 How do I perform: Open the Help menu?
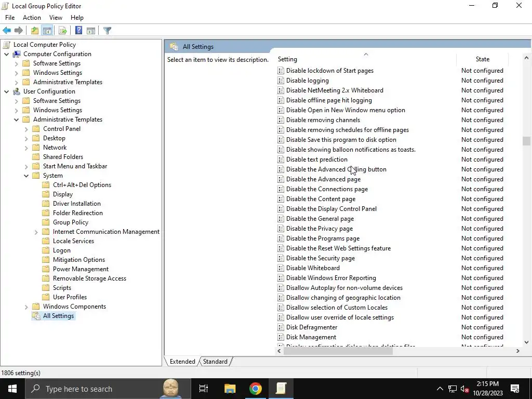pyautogui.click(x=77, y=18)
